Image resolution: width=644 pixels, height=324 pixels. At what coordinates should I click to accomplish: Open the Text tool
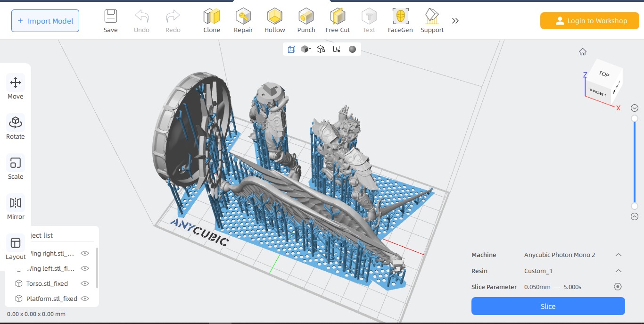point(369,21)
